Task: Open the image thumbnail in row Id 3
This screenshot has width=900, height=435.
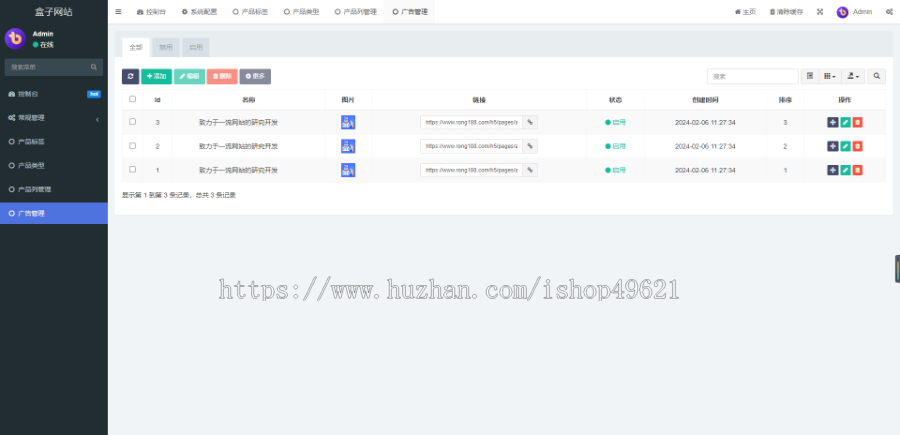Action: pos(348,122)
